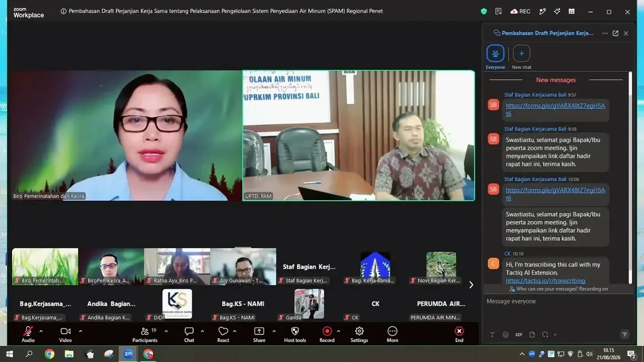
Task: End the meeting
Action: coord(459,334)
